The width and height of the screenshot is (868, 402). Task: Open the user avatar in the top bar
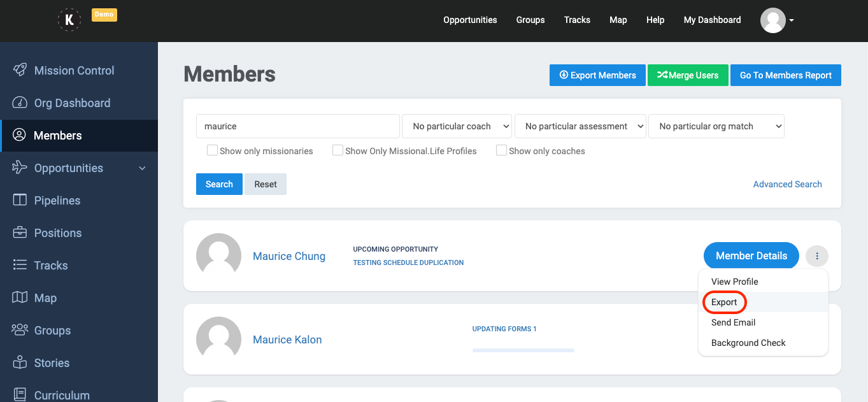773,20
